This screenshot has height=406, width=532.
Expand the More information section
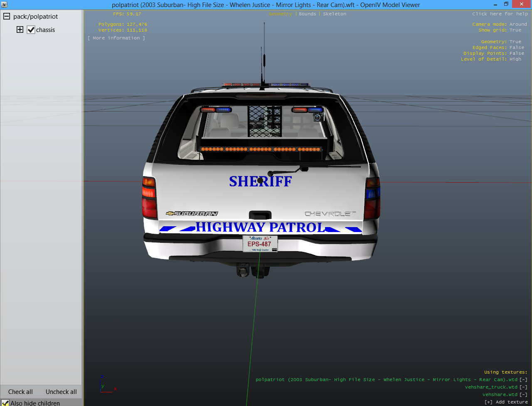pyautogui.click(x=116, y=38)
